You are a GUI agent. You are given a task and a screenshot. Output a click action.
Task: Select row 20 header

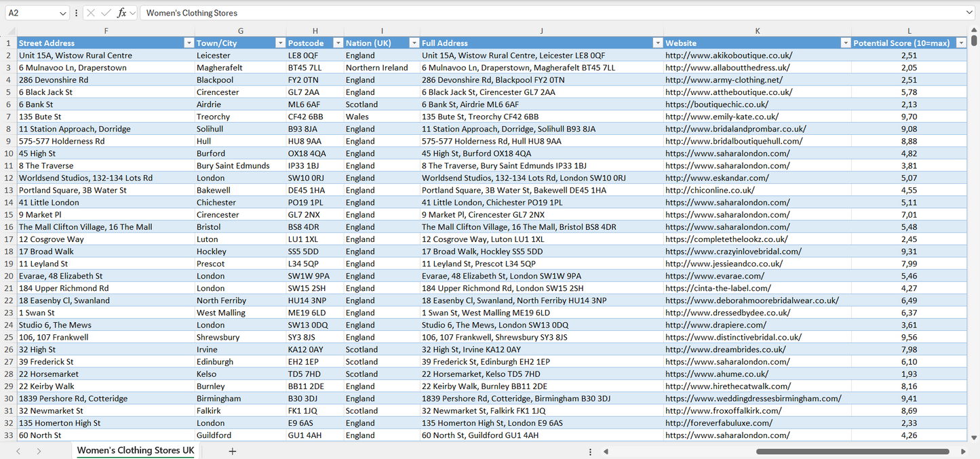[8, 276]
